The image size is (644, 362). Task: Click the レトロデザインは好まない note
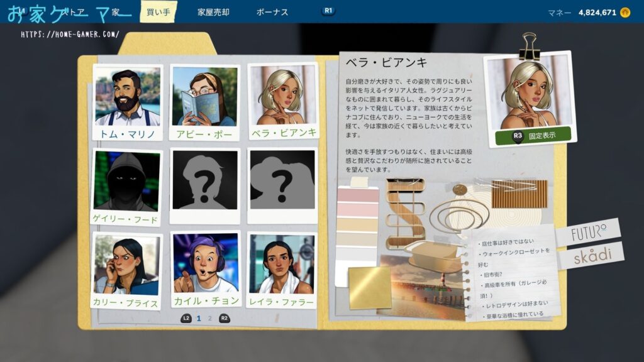[515, 305]
